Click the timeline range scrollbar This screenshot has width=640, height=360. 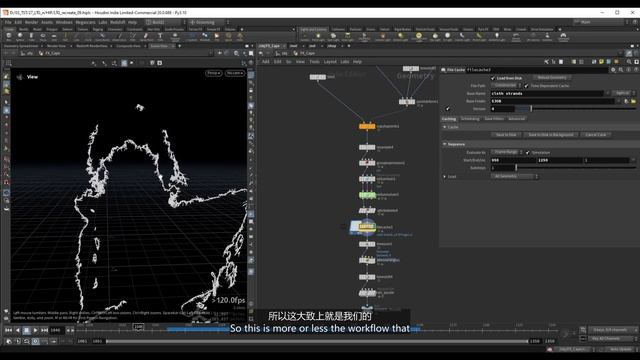point(317,341)
